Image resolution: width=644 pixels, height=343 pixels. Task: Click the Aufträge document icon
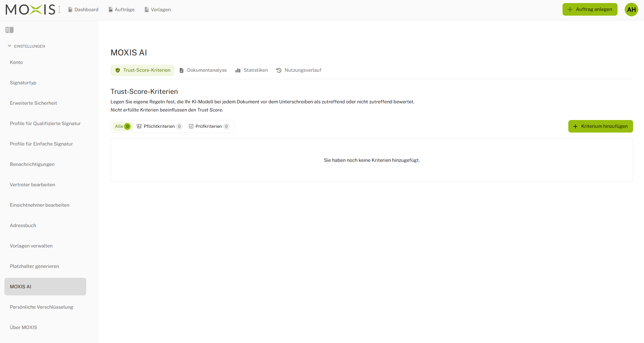point(110,10)
